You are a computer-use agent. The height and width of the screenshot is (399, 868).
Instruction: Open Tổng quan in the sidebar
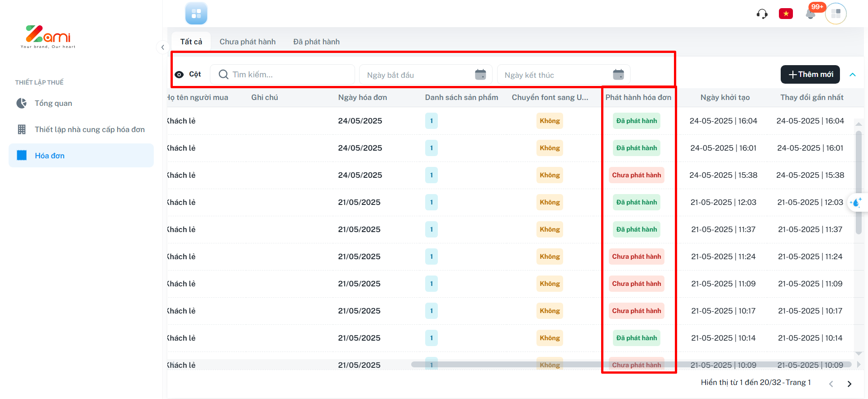click(53, 103)
